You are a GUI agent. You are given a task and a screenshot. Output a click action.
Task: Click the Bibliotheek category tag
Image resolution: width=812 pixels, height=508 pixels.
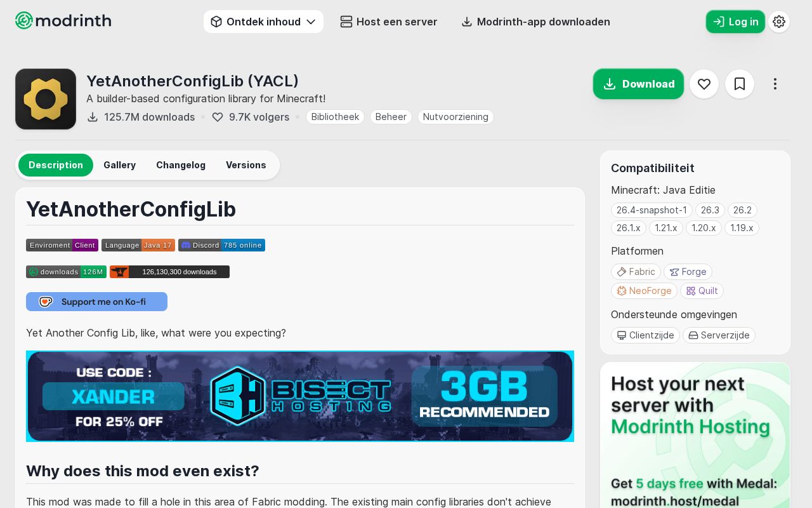[336, 117]
